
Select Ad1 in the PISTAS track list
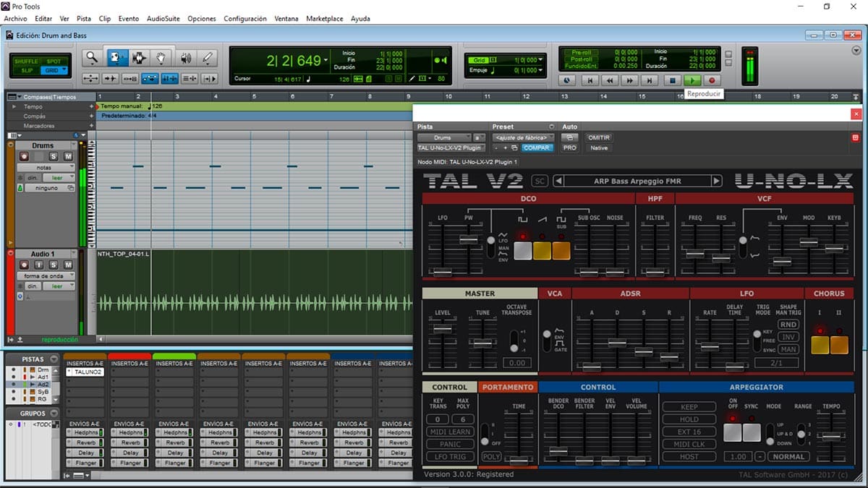tap(43, 377)
